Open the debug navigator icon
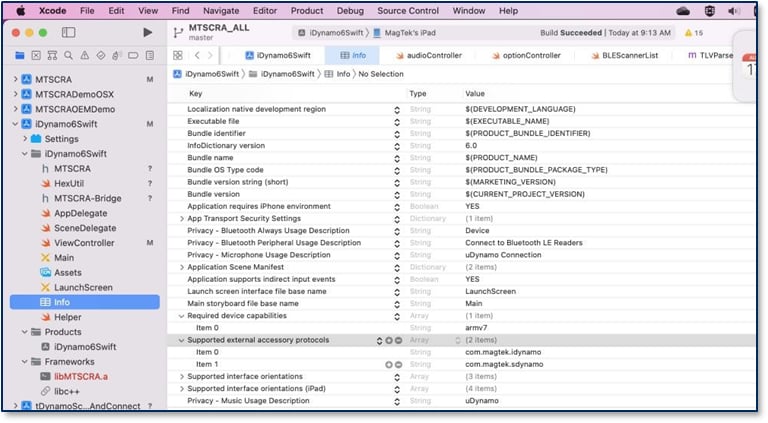Screen dimensions: 768x423 (x=117, y=55)
